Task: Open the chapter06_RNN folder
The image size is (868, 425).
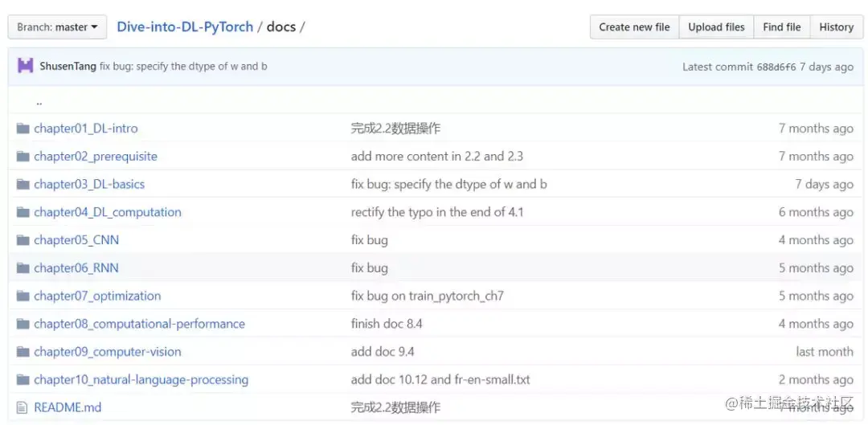Action: click(76, 268)
